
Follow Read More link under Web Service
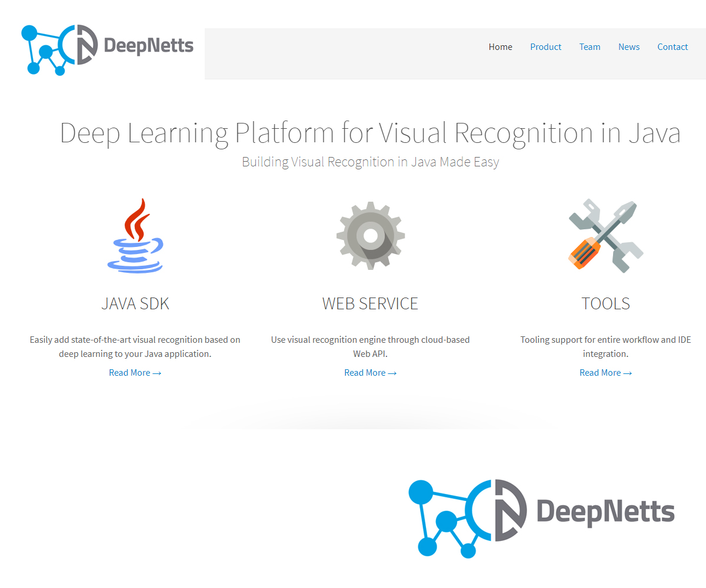tap(371, 373)
